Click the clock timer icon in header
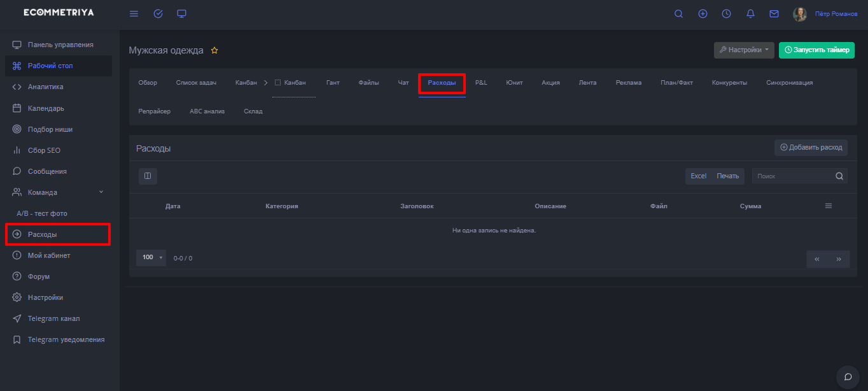 (x=726, y=14)
